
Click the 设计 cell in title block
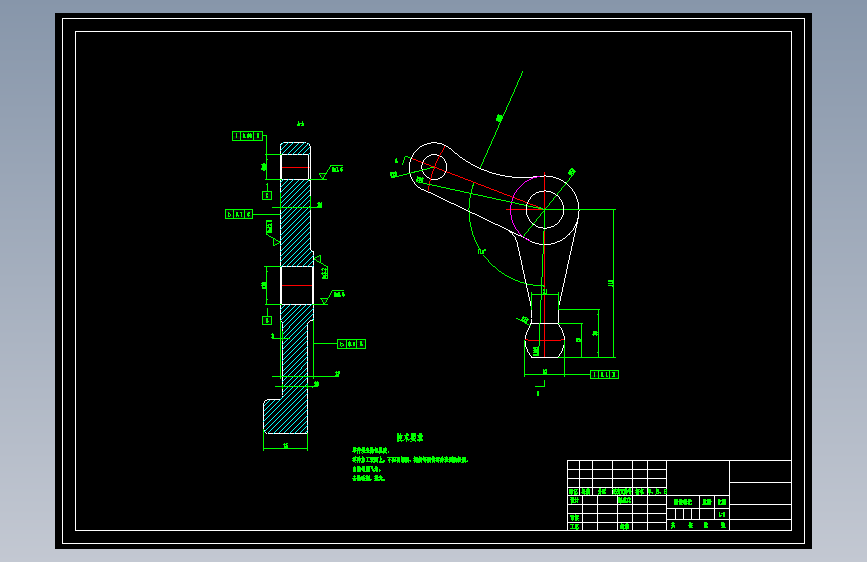pos(574,500)
